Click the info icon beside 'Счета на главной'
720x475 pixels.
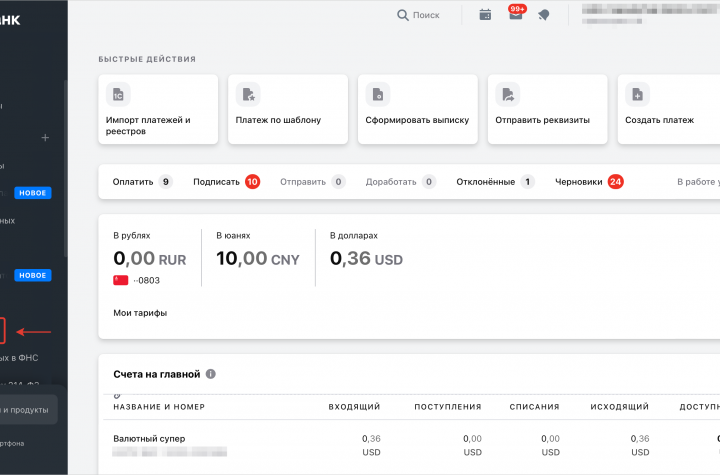click(211, 374)
